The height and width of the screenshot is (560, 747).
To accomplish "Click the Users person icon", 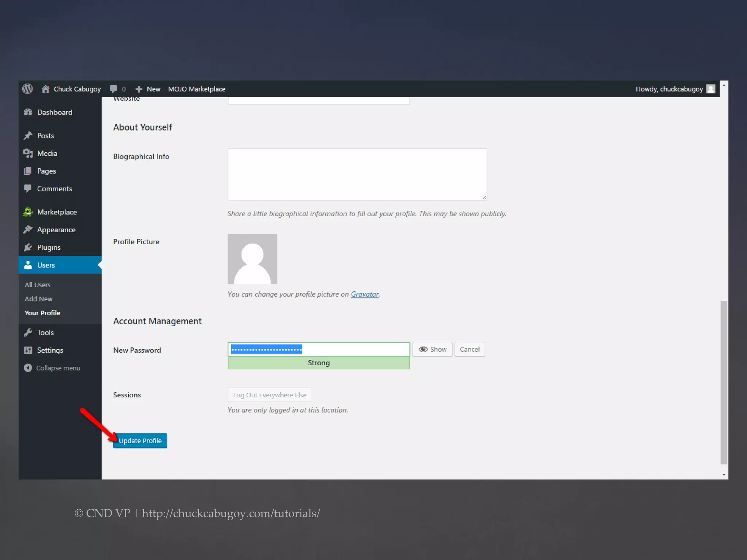I will 28,265.
